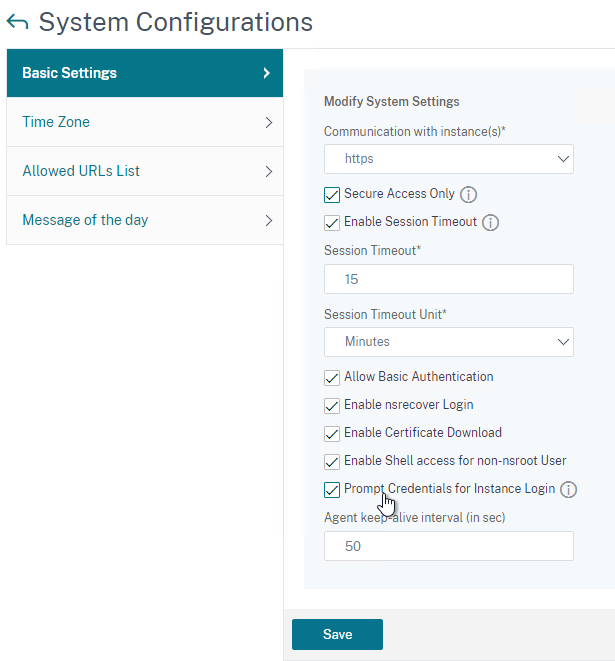615x661 pixels.
Task: Disable Allow Basic Authentication checkbox
Action: (x=332, y=378)
